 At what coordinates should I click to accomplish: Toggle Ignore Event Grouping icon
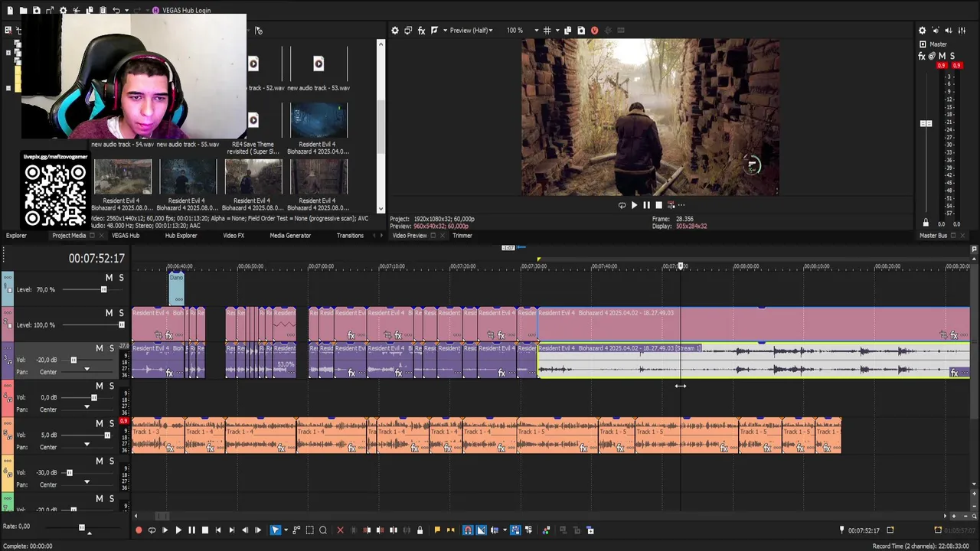[528, 530]
